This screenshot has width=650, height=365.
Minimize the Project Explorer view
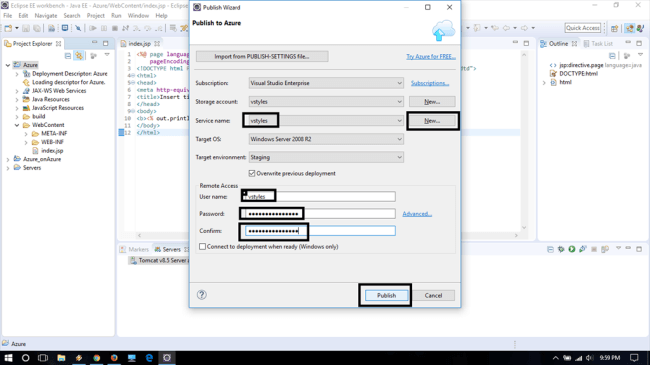95,43
